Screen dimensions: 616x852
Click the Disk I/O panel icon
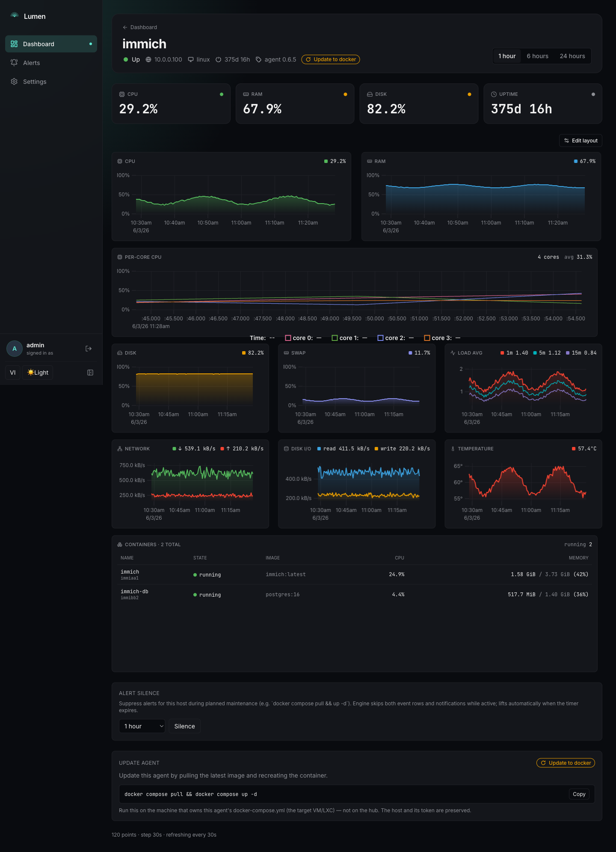286,449
